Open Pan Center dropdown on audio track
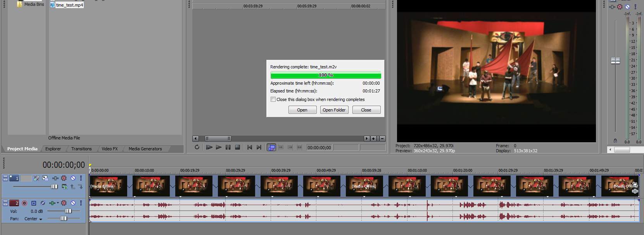The width and height of the screenshot is (644, 235). [41, 219]
